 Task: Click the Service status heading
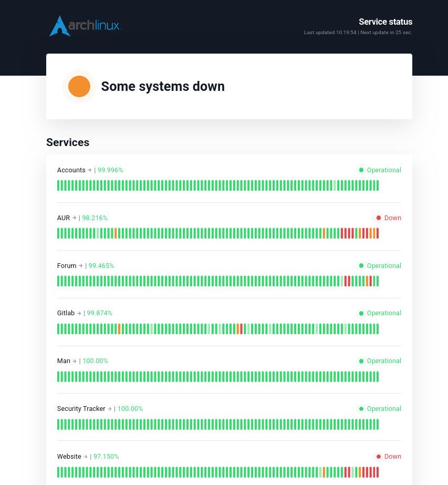point(386,22)
